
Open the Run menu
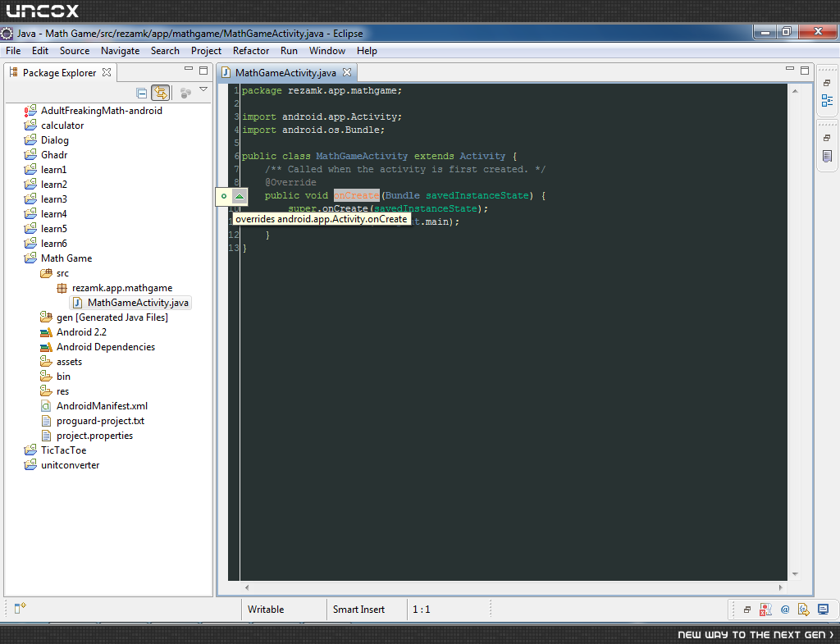pos(289,51)
